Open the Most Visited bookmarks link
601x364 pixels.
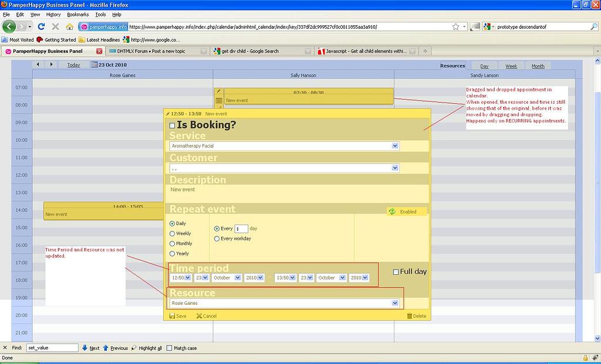pyautogui.click(x=18, y=39)
